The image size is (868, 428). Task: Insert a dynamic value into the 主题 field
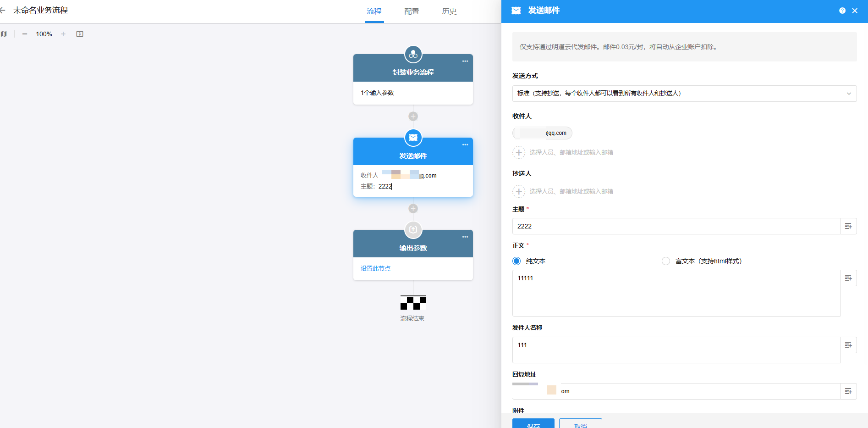point(848,226)
